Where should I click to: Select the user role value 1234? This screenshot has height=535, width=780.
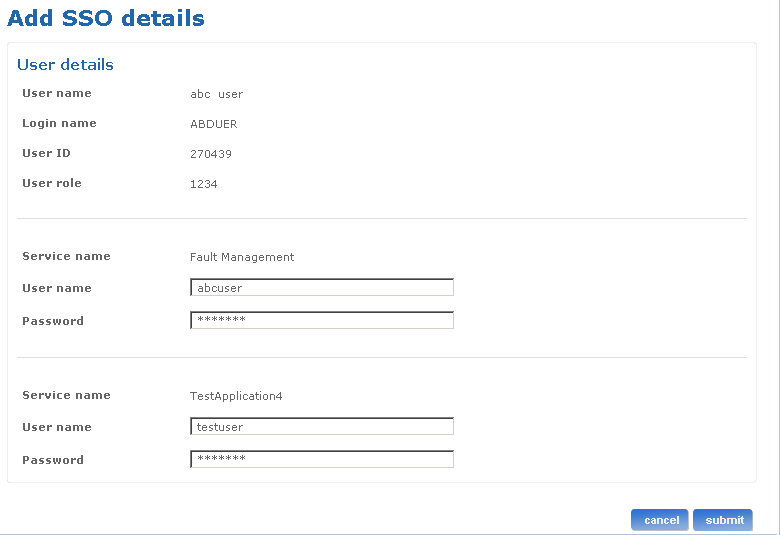click(203, 184)
